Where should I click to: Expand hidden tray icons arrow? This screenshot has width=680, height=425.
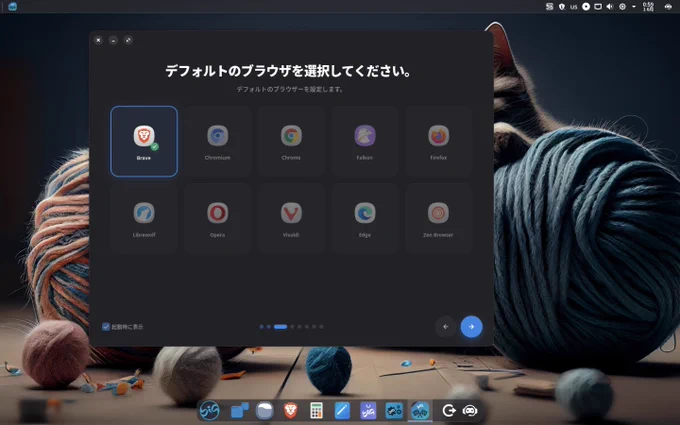point(634,7)
